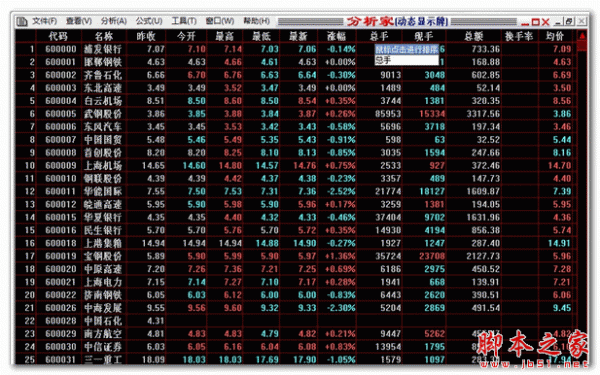This screenshot has height=375, width=600.
Task: Select stock 上海电力 row name
Action: click(103, 282)
